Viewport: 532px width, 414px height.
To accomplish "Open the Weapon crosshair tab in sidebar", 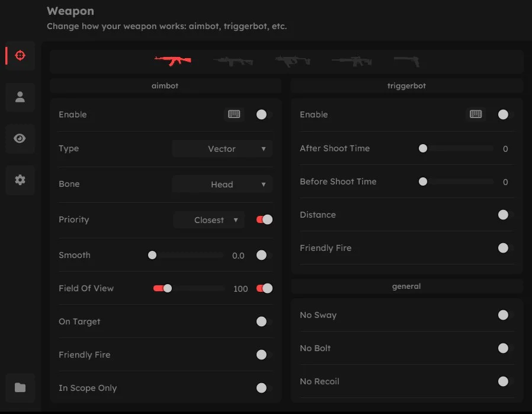I will tap(20, 56).
